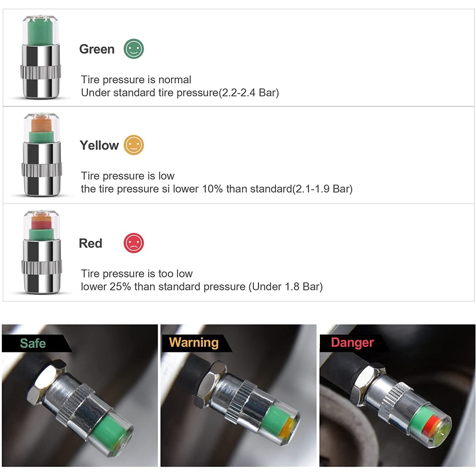This screenshot has width=476, height=476.
Task: Click the Red heading text
Action: [x=91, y=243]
